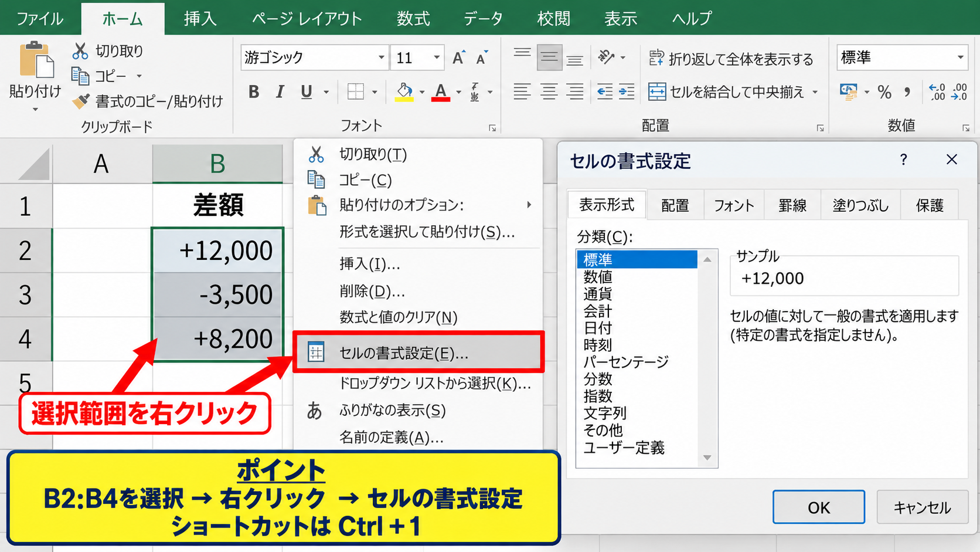980x552 pixels.
Task: Click the ? help button in dialog
Action: coord(903,160)
